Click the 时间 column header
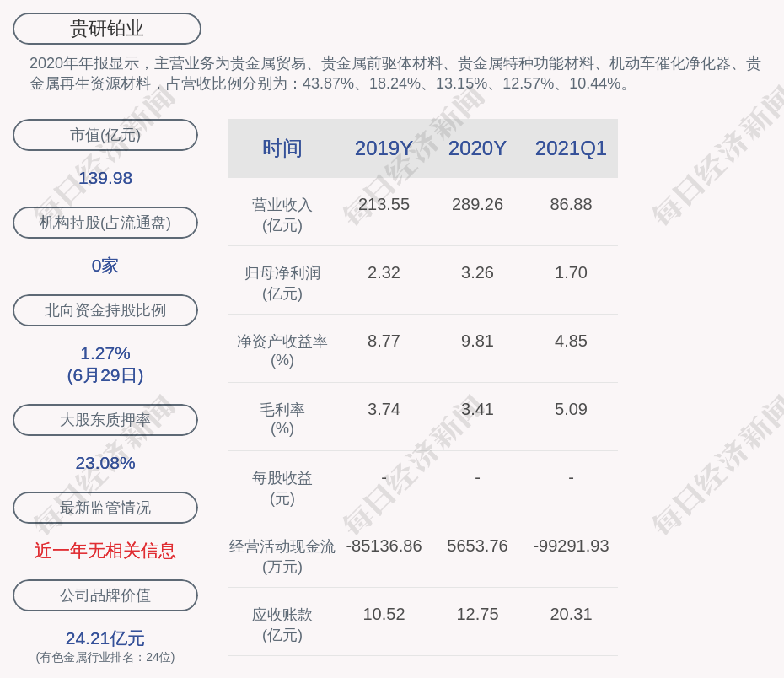This screenshot has width=784, height=678. point(282,148)
